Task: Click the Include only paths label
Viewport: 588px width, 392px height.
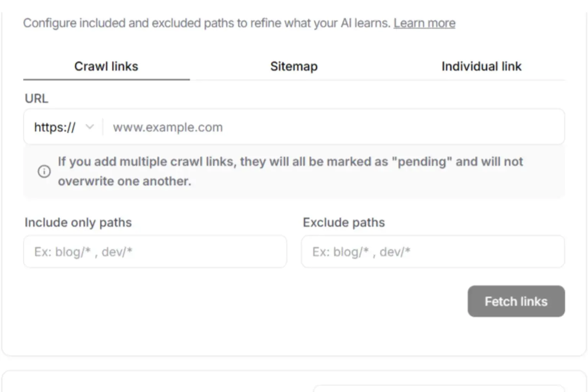Action: click(x=78, y=222)
